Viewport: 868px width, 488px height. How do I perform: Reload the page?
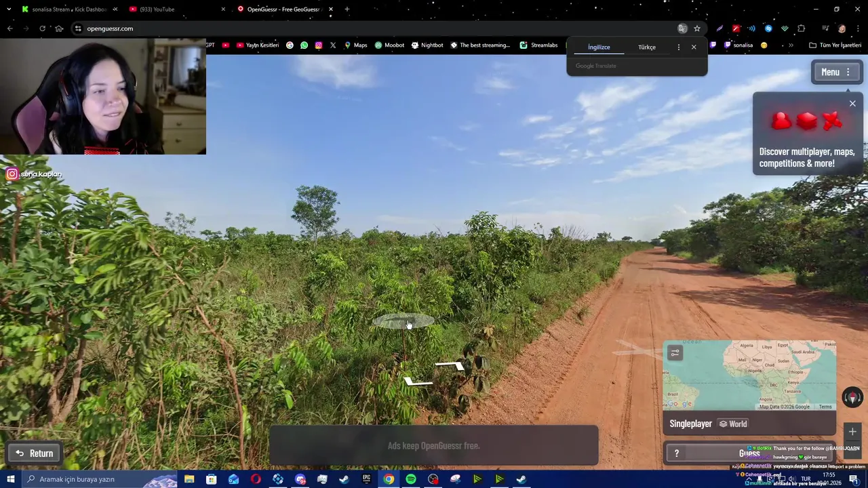(x=42, y=28)
